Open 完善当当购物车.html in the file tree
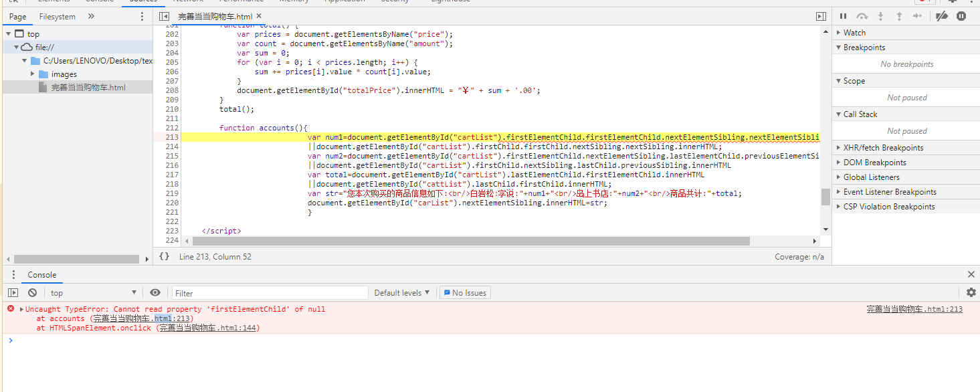Screen dimensions: 980x392 88,87
